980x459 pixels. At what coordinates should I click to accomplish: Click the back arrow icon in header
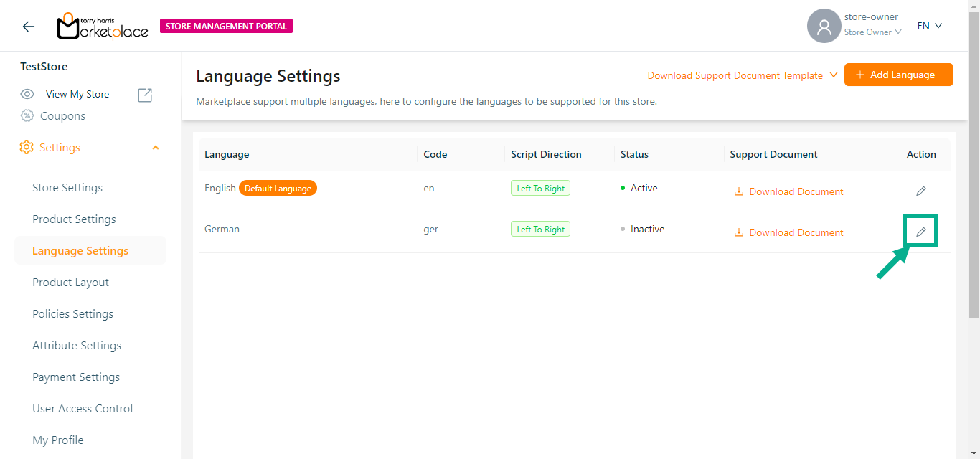point(29,27)
